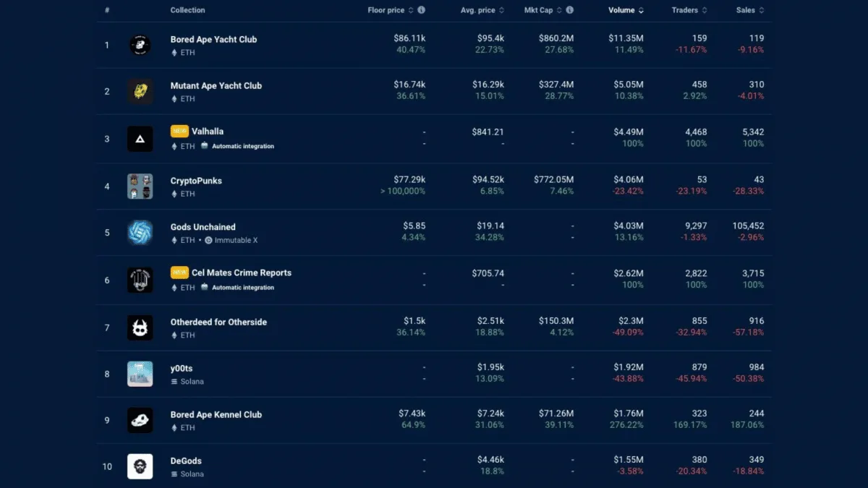Image resolution: width=868 pixels, height=488 pixels.
Task: Click the Automatic integration icon in Valhalla row
Action: pos(205,146)
